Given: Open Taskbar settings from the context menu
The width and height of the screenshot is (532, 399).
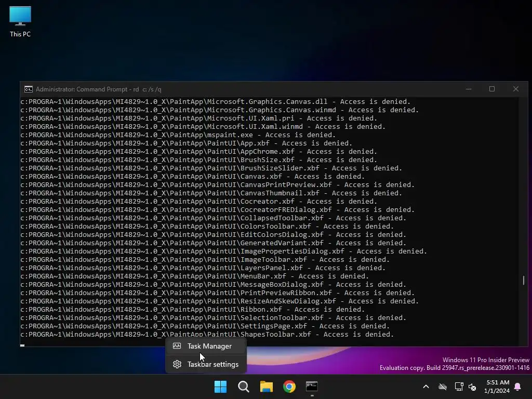Looking at the screenshot, I should 206,364.
